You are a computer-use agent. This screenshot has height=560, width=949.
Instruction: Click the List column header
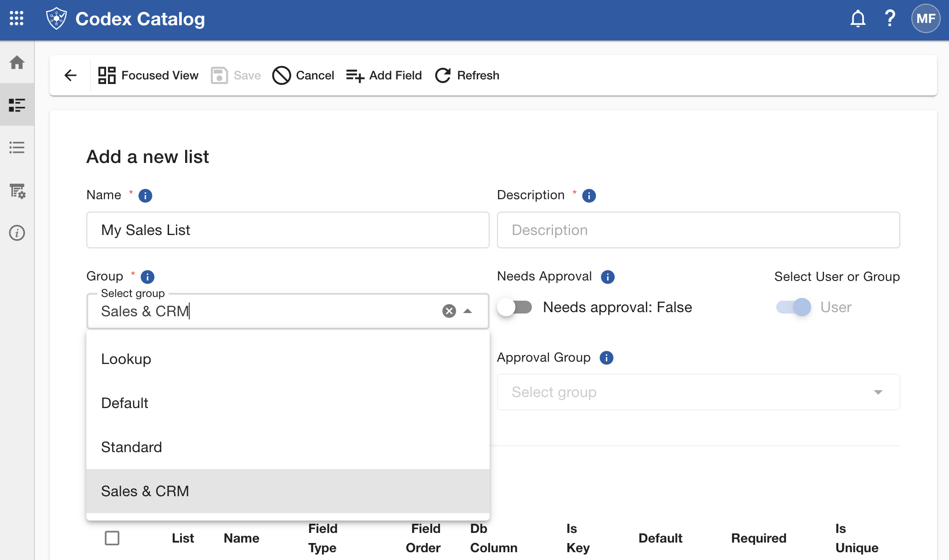[x=183, y=538]
